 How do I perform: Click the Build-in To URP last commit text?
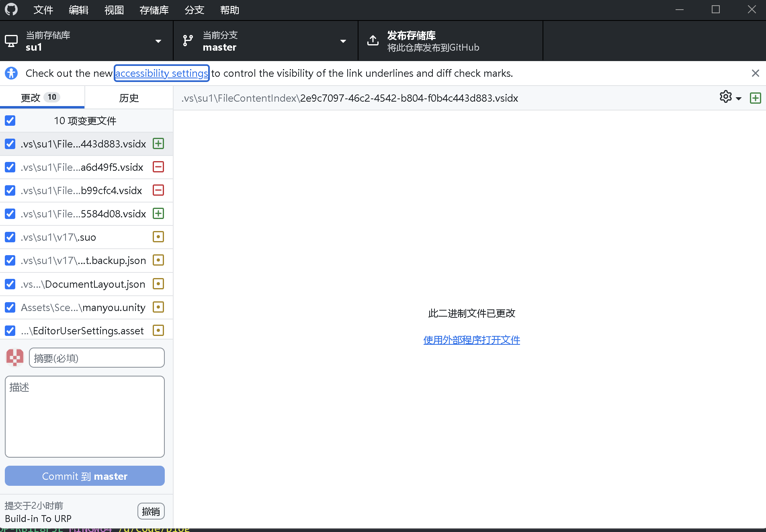click(x=38, y=518)
